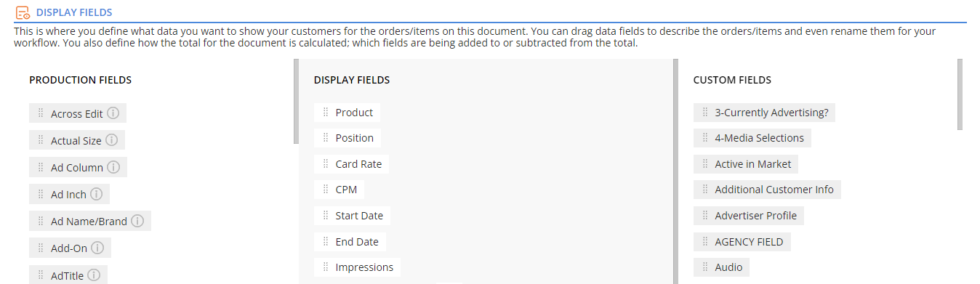
Task: Select the AGENCY FIELD custom field
Action: 742,242
